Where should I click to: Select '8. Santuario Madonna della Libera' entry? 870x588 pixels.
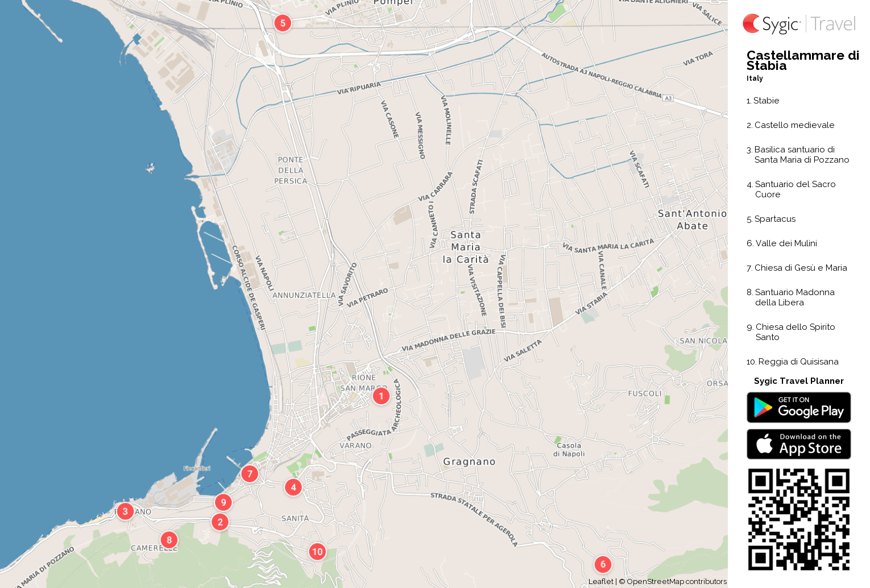pyautogui.click(x=790, y=297)
